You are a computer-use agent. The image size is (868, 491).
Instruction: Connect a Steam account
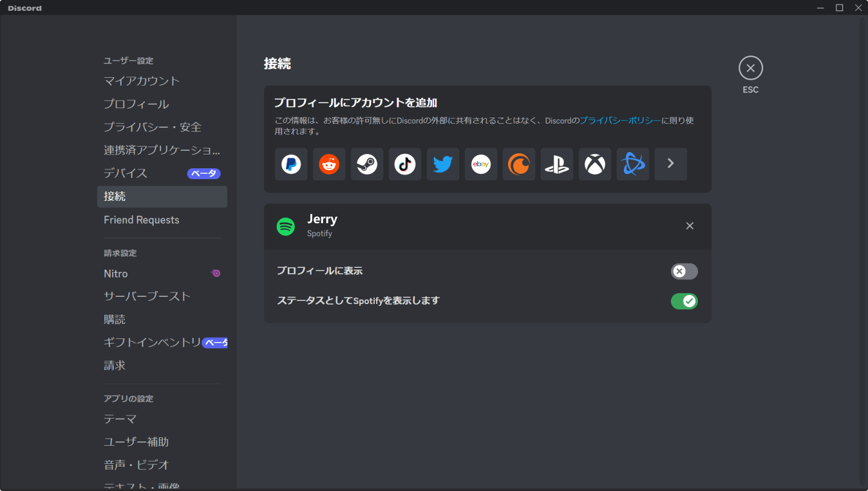[367, 164]
